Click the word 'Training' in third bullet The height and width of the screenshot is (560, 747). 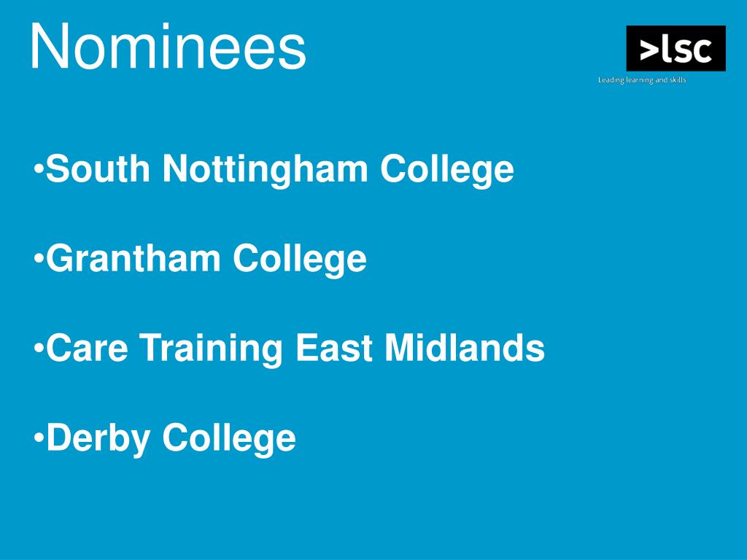[x=212, y=349]
